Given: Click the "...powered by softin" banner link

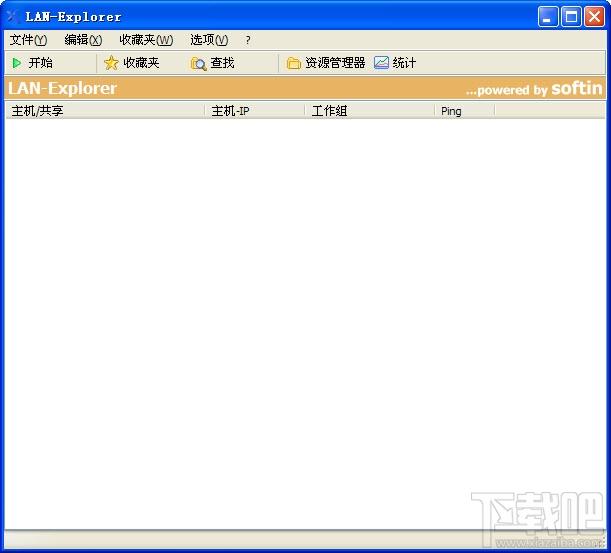Looking at the screenshot, I should [534, 89].
